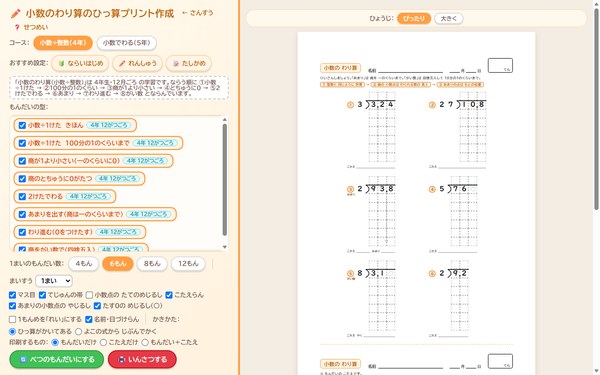The width and height of the screenshot is (600, 375).
Task: Click the printer icon in the red button
Action: (x=122, y=359)
